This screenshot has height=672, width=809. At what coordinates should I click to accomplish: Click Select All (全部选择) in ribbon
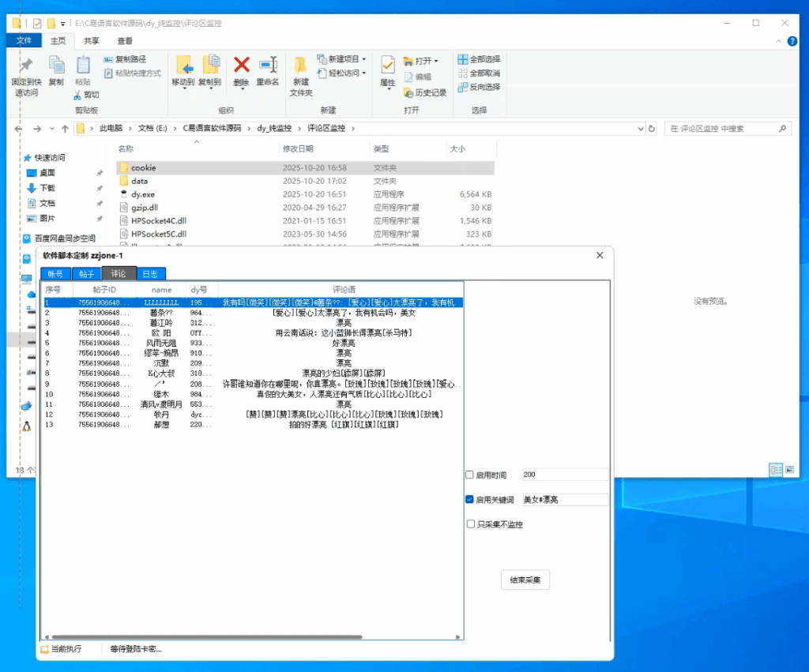point(479,59)
